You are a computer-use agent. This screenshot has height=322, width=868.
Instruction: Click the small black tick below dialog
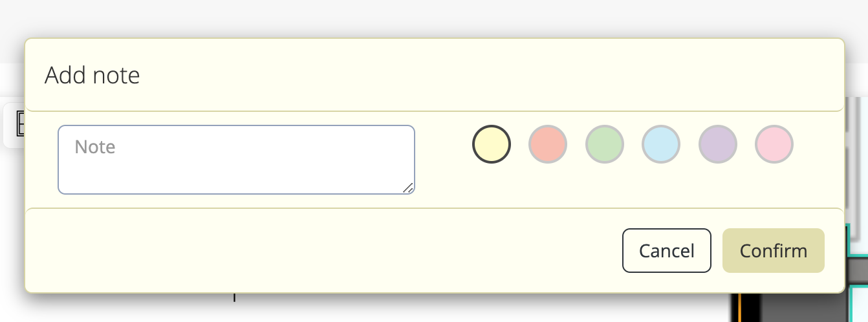[x=234, y=297]
